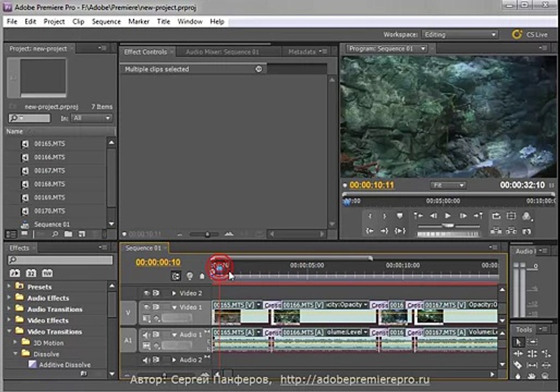Click the CS Live button
Viewport: 560px width, 392px height.
tap(530, 35)
